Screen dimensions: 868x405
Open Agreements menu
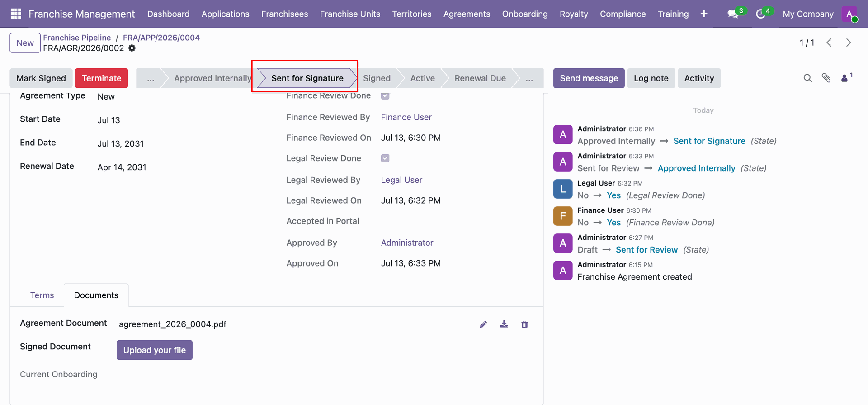467,14
